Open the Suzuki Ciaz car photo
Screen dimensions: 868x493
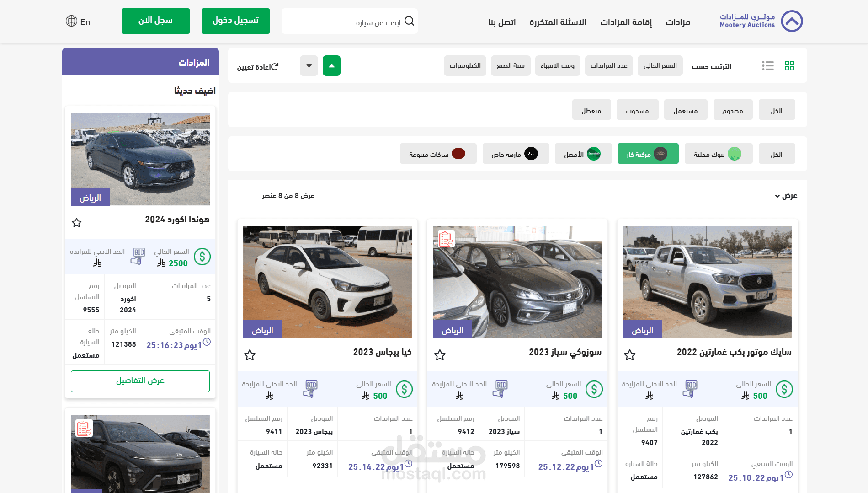pos(517,282)
